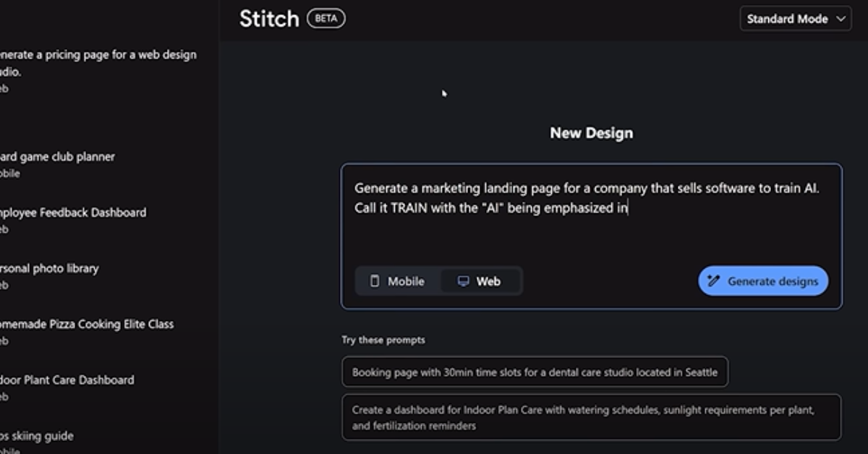The width and height of the screenshot is (868, 454).
Task: Click the magic wand icon on Generate
Action: click(713, 281)
